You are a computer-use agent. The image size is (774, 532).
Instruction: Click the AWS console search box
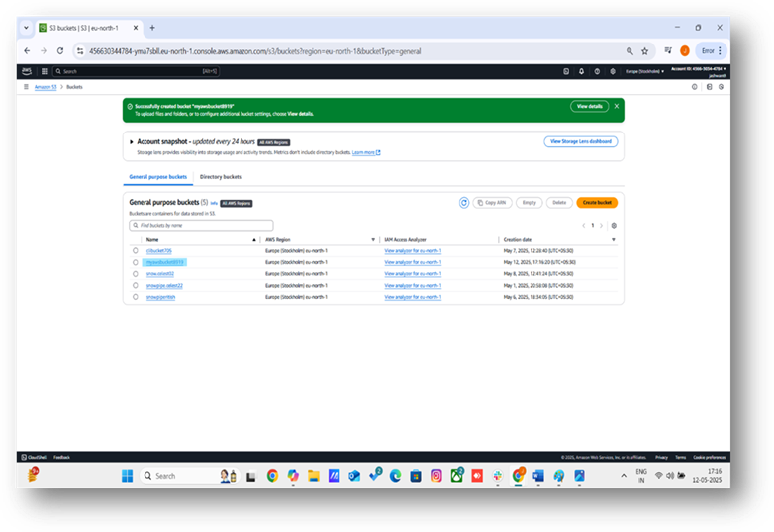[x=136, y=71]
